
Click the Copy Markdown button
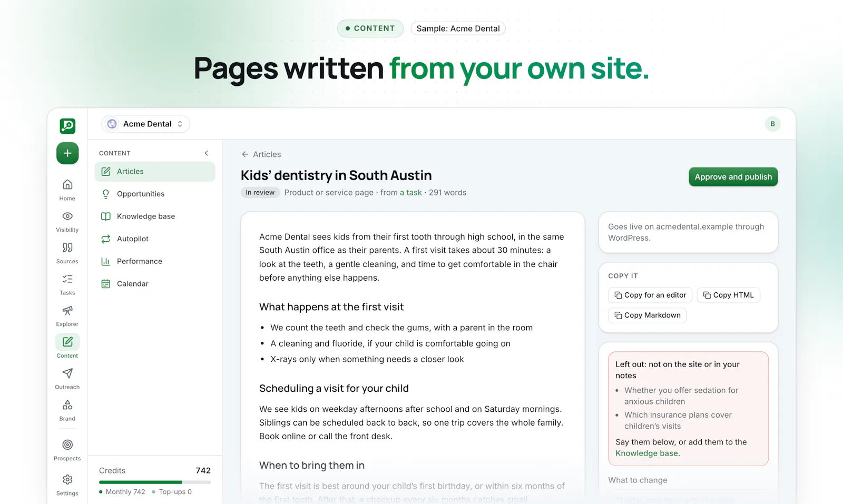[648, 315]
